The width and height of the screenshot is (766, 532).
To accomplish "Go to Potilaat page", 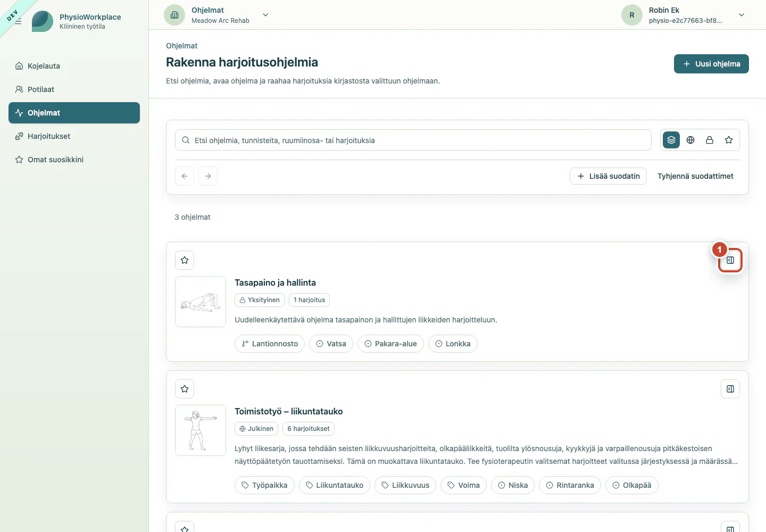I will pos(74,89).
